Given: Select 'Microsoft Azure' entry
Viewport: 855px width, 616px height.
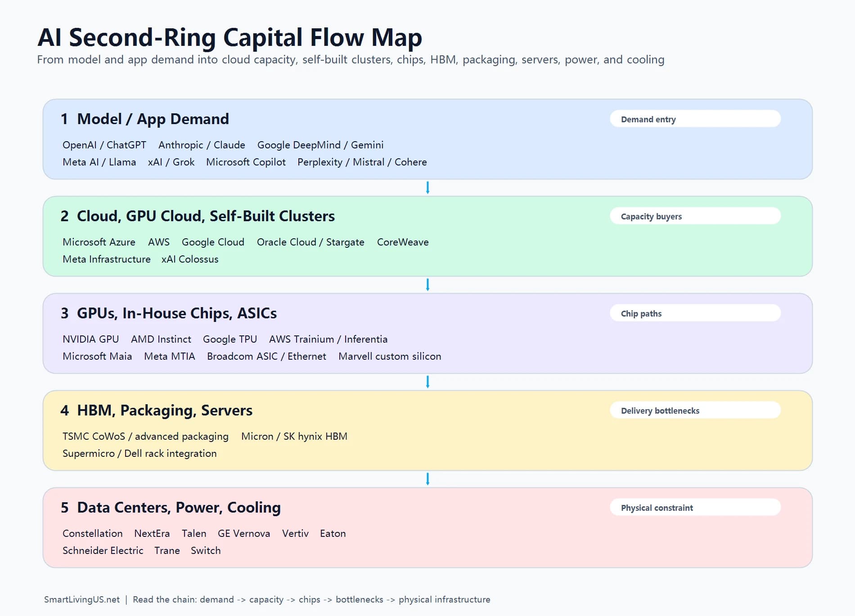Looking at the screenshot, I should pos(99,242).
